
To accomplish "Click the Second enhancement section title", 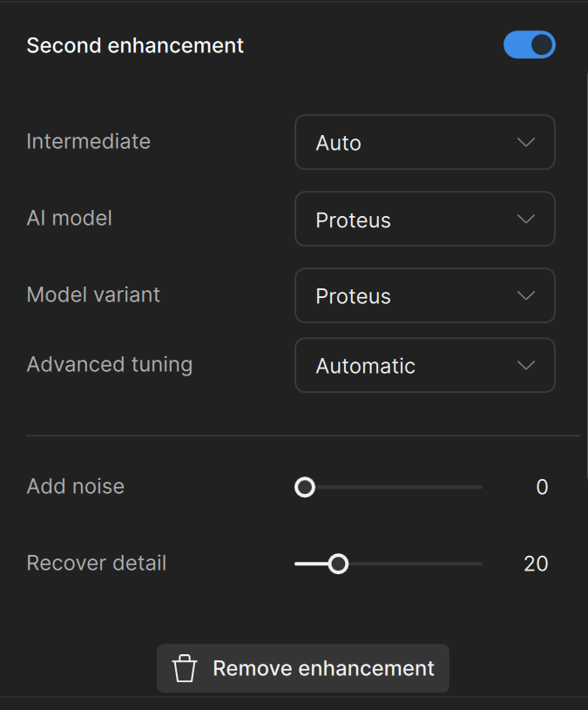I will [135, 45].
